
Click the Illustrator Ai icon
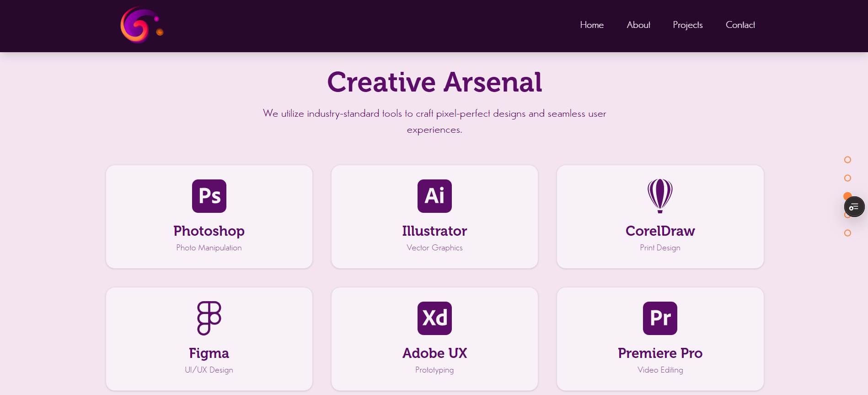click(434, 196)
